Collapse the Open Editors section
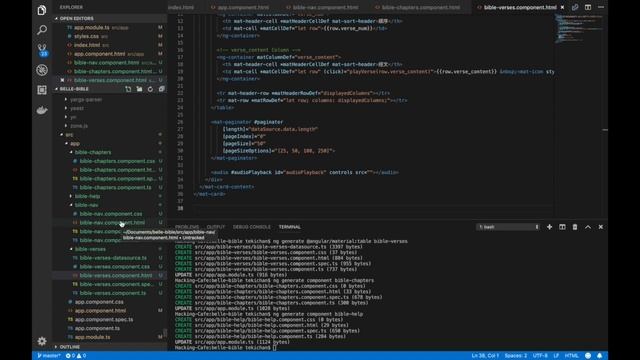The height and width of the screenshot is (360, 640). point(109,18)
